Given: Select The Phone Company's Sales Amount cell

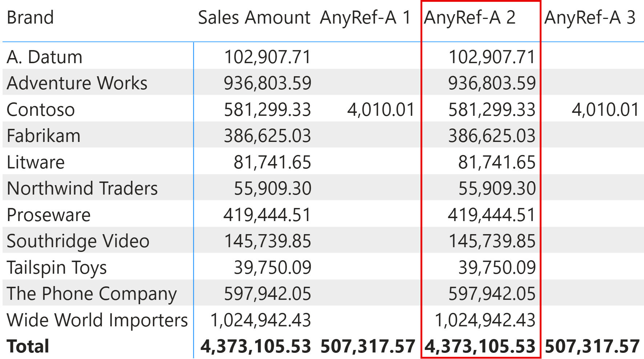Looking at the screenshot, I should 267,294.
